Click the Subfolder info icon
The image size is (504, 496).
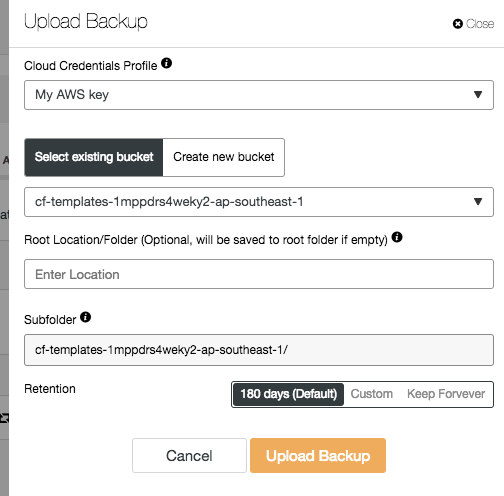coord(86,317)
